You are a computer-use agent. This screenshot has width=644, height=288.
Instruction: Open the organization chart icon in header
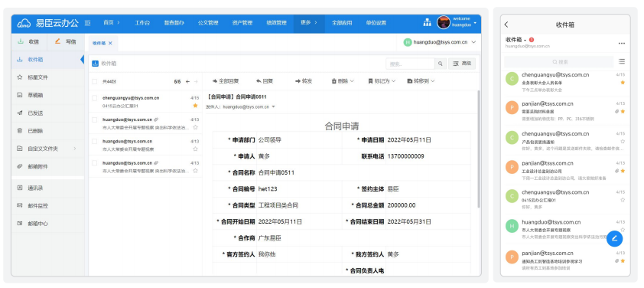tap(427, 23)
